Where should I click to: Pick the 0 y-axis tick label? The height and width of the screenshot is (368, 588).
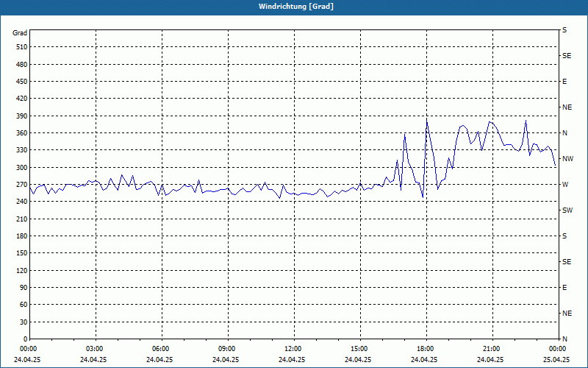point(25,339)
